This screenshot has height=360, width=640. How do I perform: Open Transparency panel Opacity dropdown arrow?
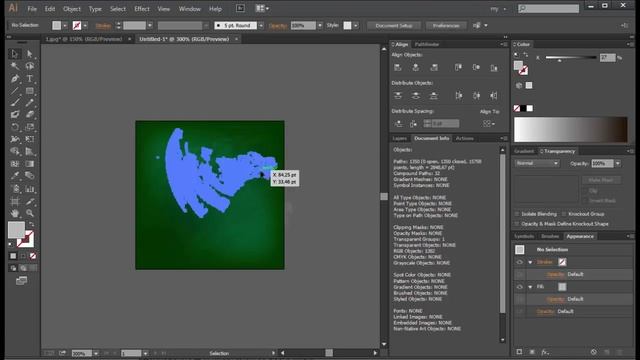coord(618,163)
